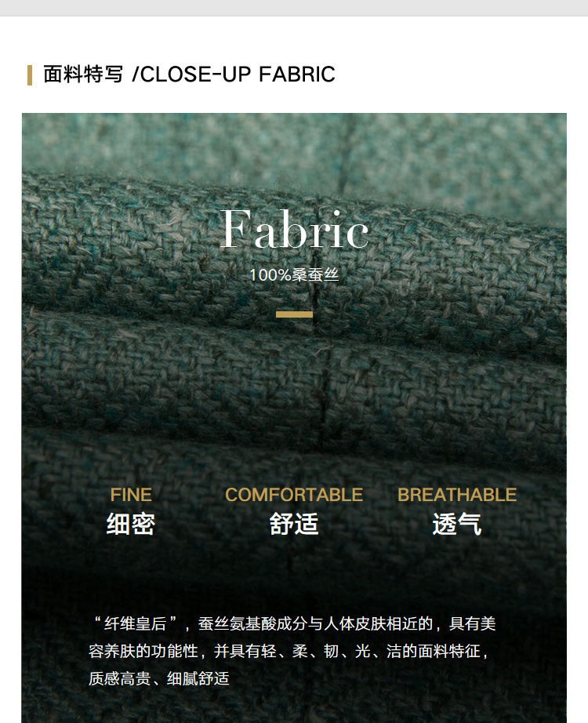Select the 100%桑蚕丝 subtitle
Viewport: 588px width, 723px height.
(x=294, y=274)
